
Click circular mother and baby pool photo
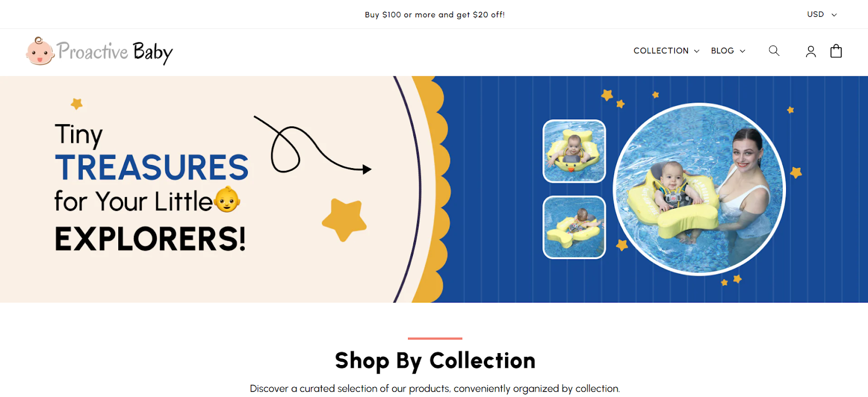pyautogui.click(x=699, y=189)
